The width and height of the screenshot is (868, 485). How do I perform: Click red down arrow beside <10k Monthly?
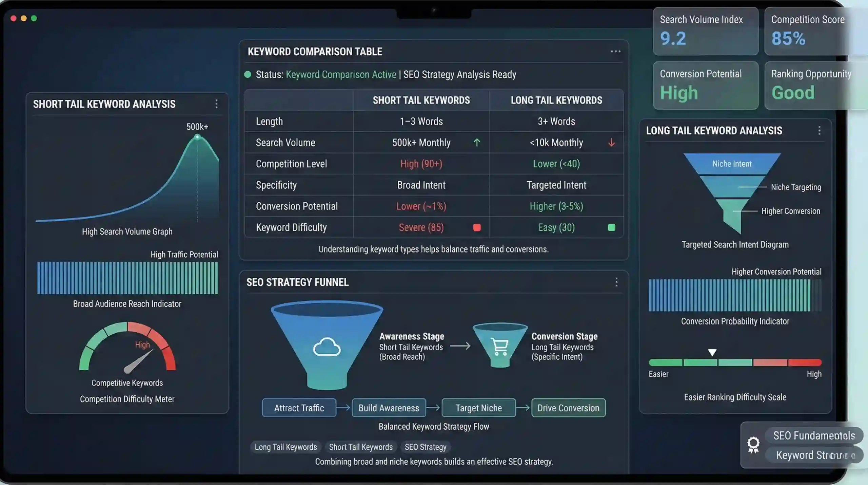pos(611,143)
